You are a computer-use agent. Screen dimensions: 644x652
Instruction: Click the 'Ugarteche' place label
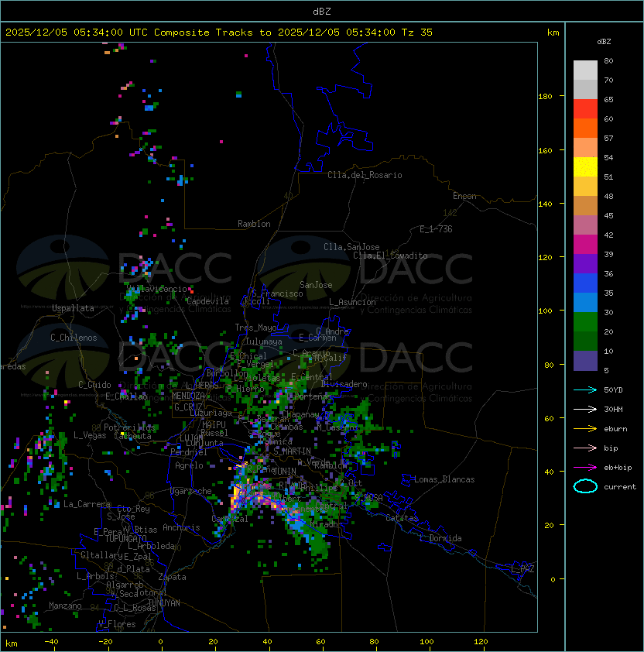191,491
